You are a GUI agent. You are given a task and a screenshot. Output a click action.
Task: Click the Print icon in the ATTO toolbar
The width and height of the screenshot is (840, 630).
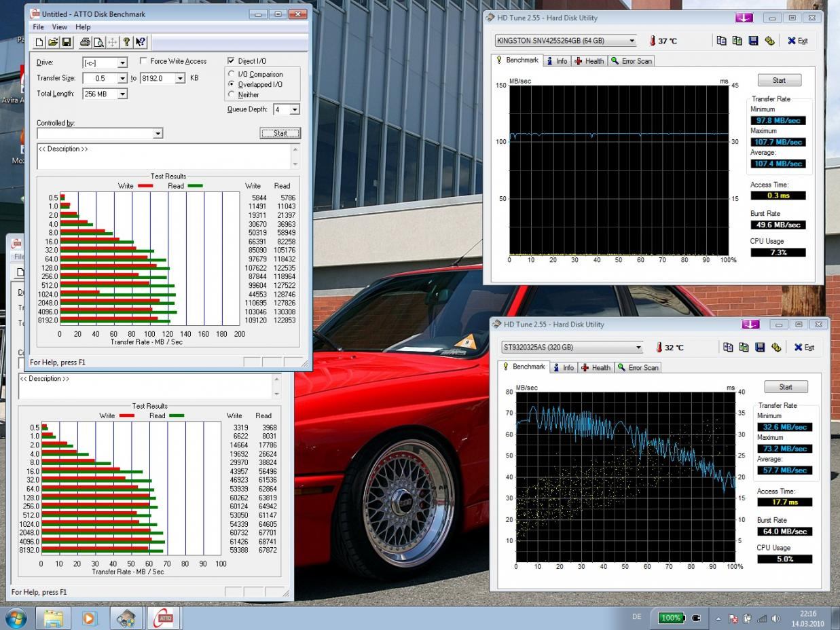pyautogui.click(x=85, y=43)
